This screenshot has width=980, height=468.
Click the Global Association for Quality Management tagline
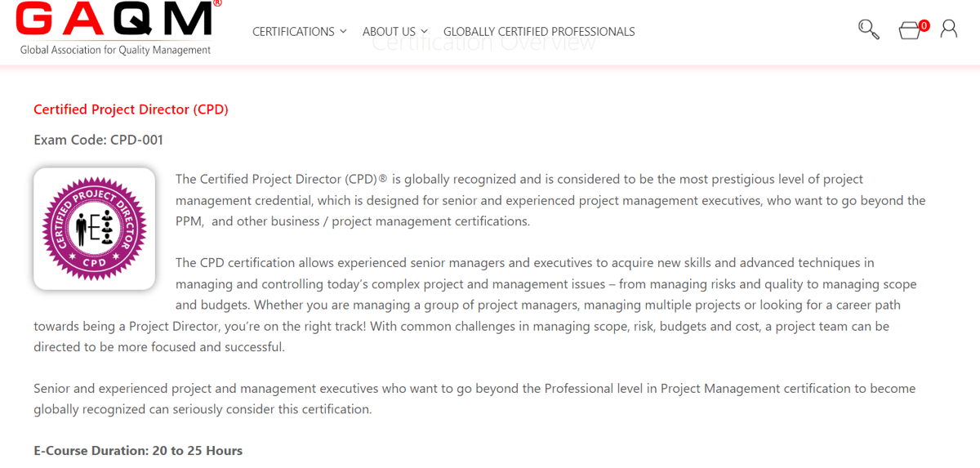(x=115, y=50)
